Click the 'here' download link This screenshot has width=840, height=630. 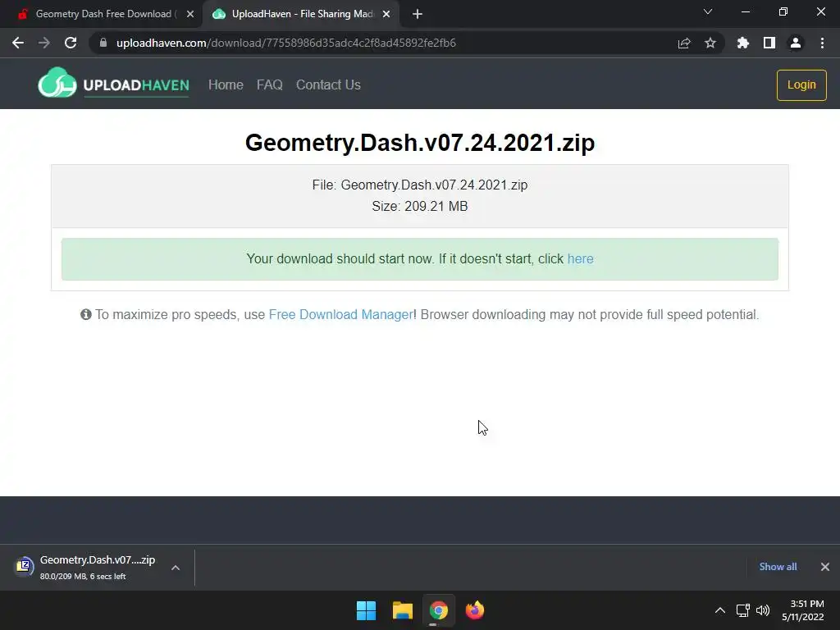click(x=580, y=258)
